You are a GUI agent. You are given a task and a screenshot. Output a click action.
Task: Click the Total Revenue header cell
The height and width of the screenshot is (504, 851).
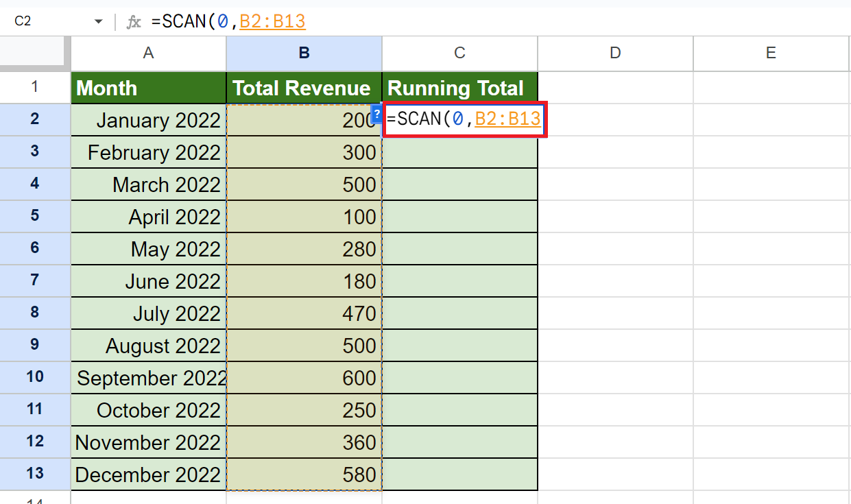304,88
